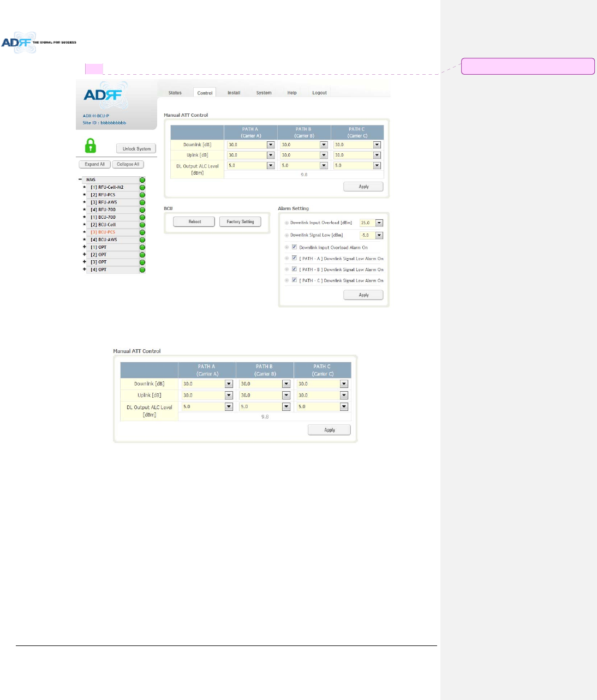Click the status LED beside [1] OPT
597x700 pixels.
pyautogui.click(x=142, y=247)
